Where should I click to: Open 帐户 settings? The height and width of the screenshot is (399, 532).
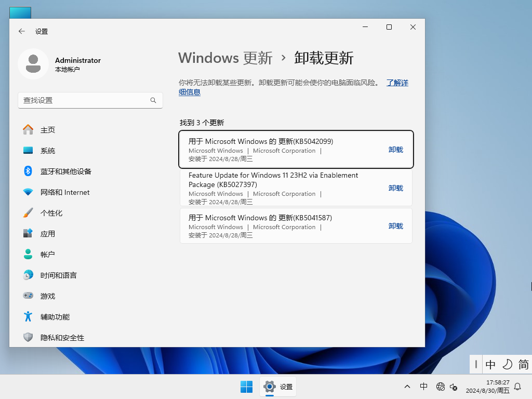[48, 255]
